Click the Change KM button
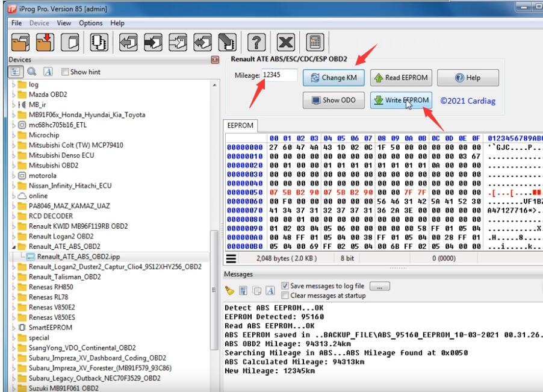Image resolution: width=543 pixels, height=392 pixels. coord(334,78)
